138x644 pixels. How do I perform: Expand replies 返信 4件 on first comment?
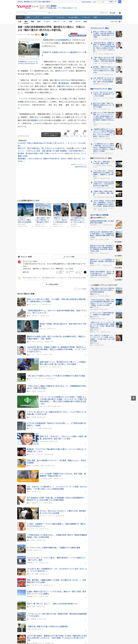tap(26, 272)
